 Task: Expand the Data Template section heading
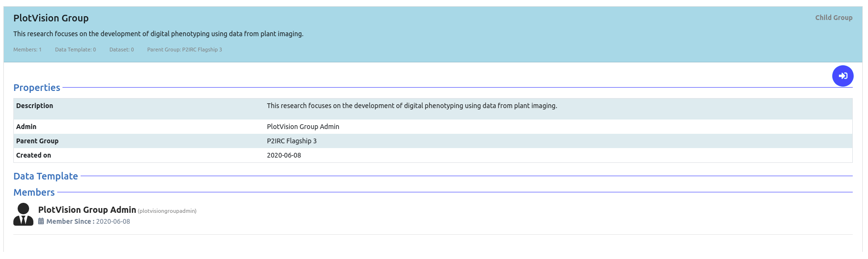pos(46,176)
